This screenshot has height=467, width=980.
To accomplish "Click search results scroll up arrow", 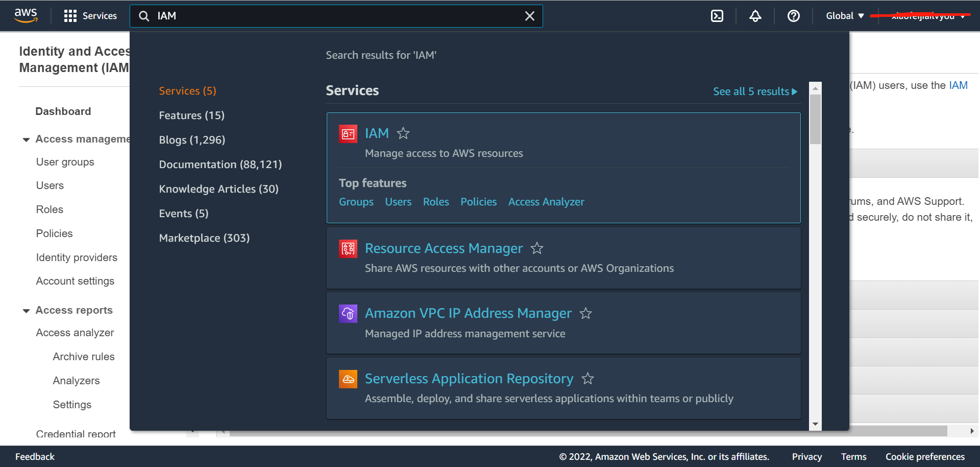I will pos(816,88).
